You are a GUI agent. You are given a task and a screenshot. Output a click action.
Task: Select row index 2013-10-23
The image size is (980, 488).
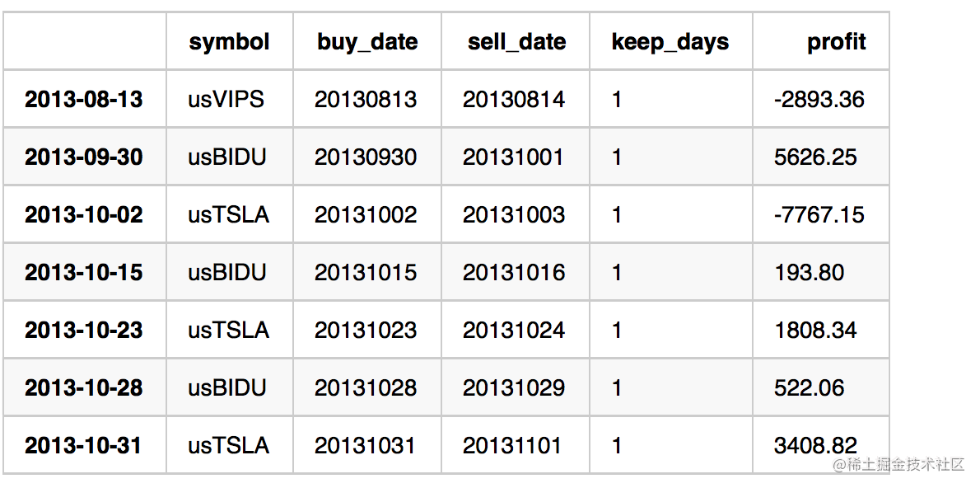tap(84, 331)
